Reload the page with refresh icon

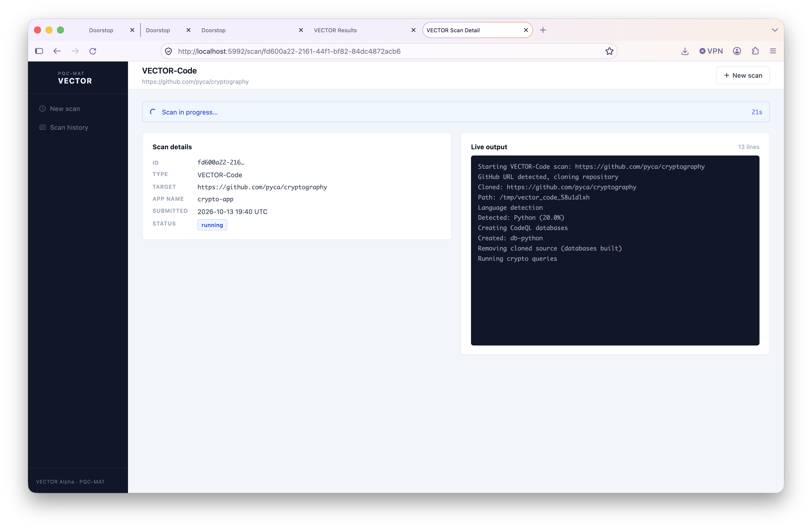tap(93, 51)
